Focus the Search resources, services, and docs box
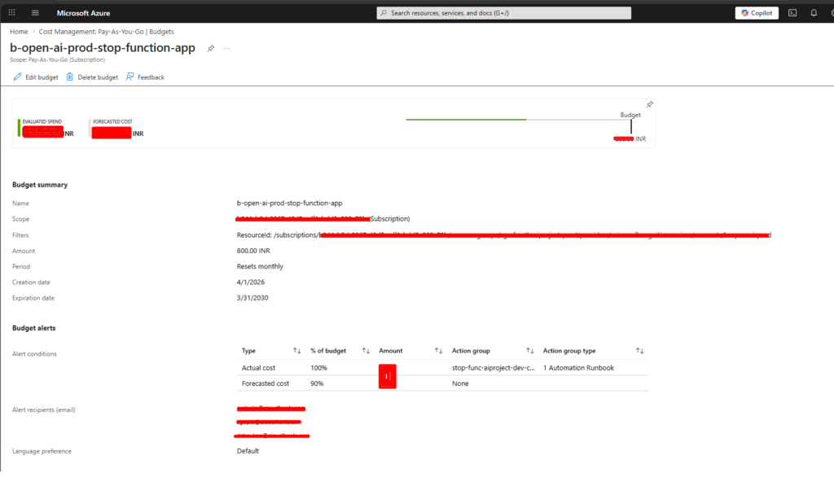The height and width of the screenshot is (504, 834). coord(503,13)
